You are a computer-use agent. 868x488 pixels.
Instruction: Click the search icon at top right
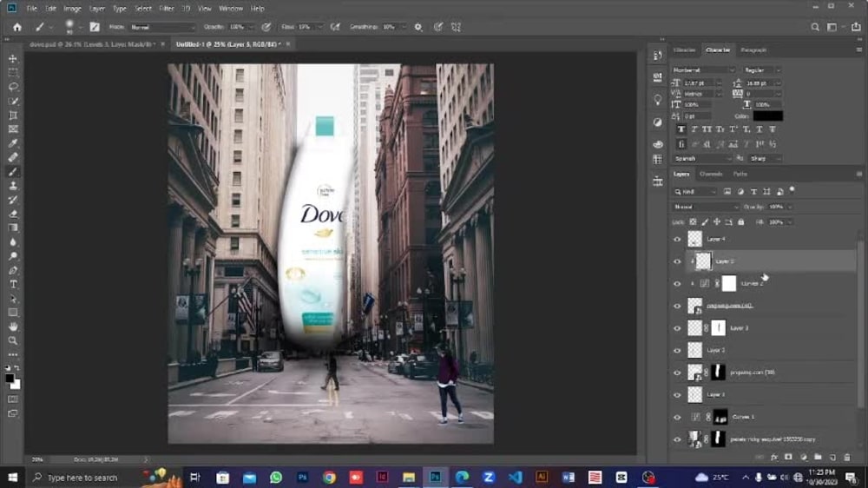click(x=815, y=27)
